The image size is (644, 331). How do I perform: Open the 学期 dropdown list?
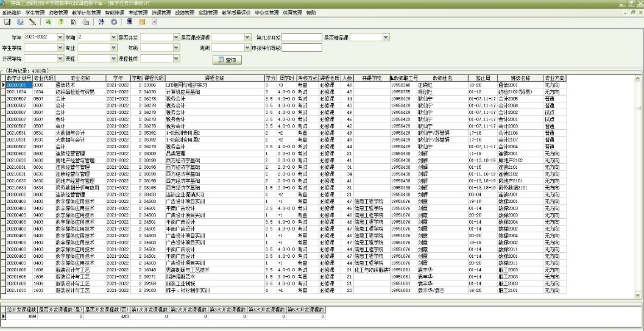pyautogui.click(x=113, y=37)
